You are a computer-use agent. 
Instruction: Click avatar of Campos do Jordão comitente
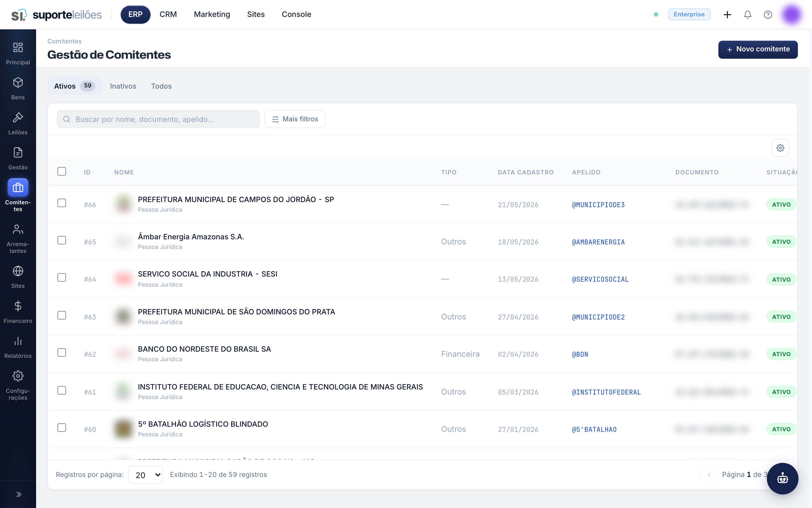(123, 204)
